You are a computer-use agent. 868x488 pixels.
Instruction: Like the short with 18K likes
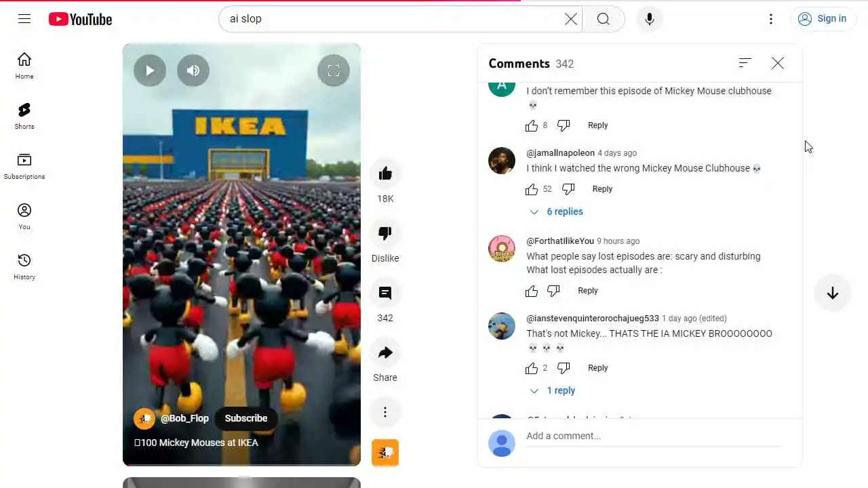[385, 174]
